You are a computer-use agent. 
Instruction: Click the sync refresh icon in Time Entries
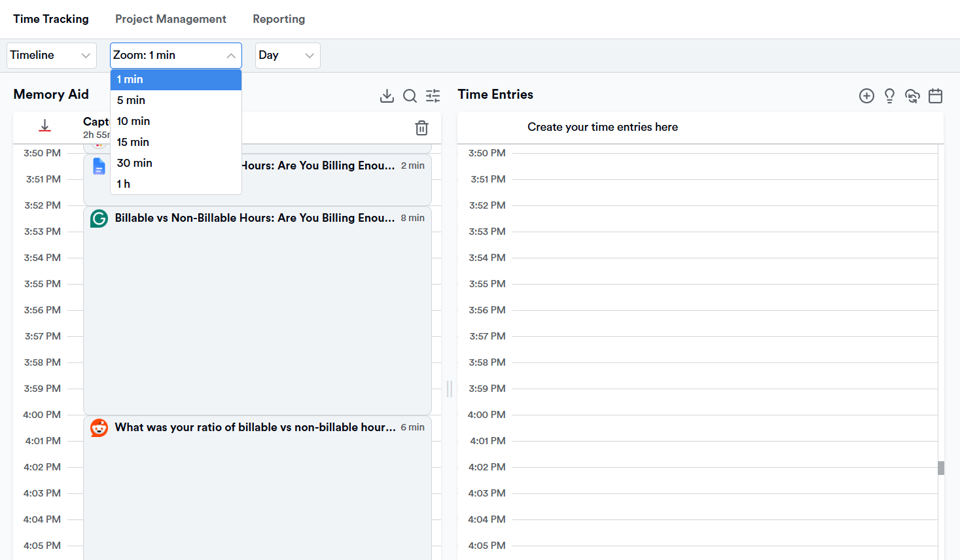pos(912,96)
